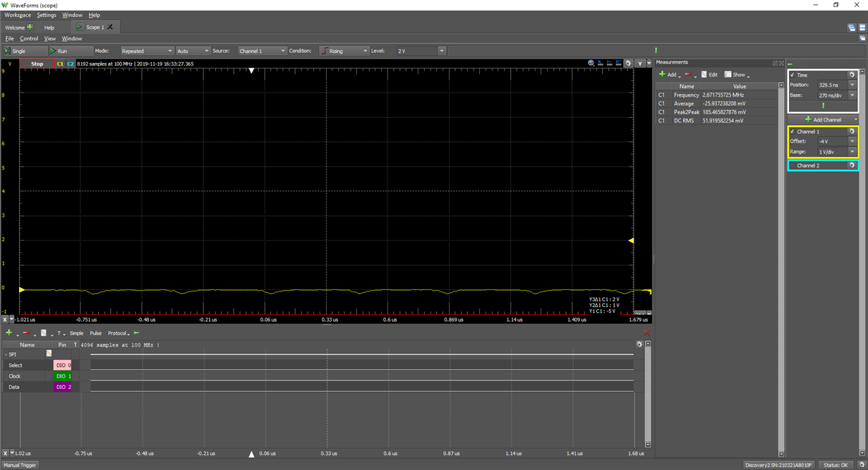Image resolution: width=868 pixels, height=470 pixels.
Task: Collapse the SPI group
Action: 6,354
